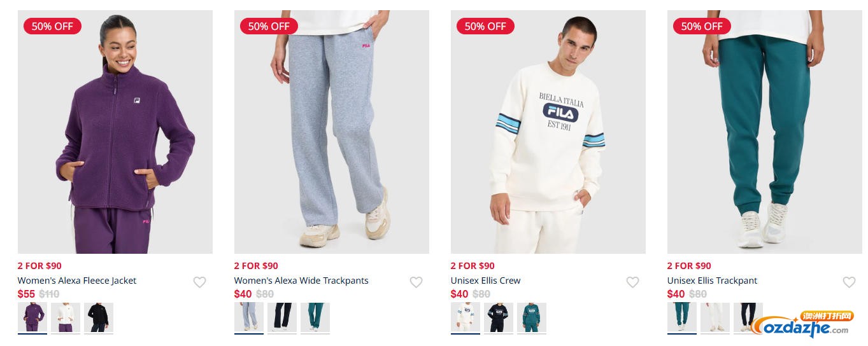Pick teal variant of Unisex Ellis Crew
868x346 pixels.
click(x=532, y=317)
